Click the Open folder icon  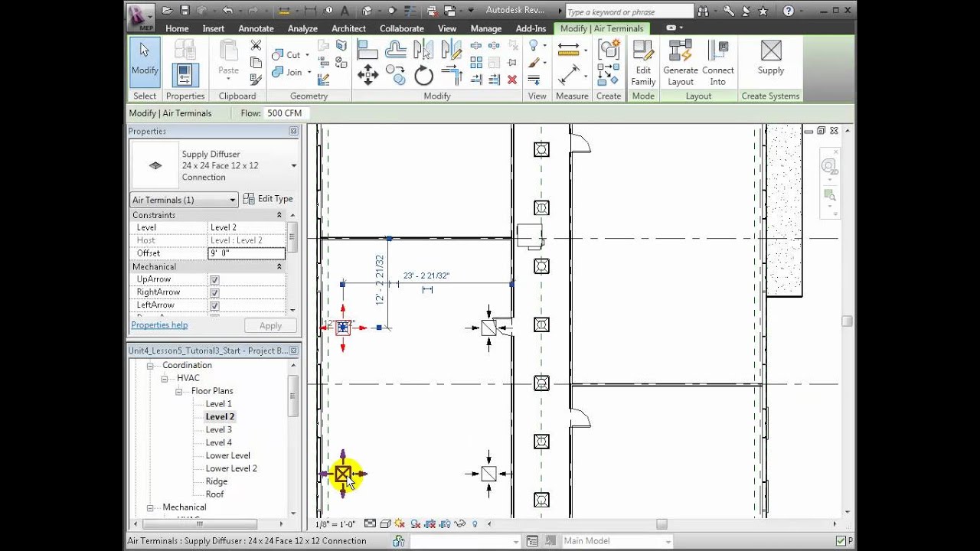[x=167, y=11]
